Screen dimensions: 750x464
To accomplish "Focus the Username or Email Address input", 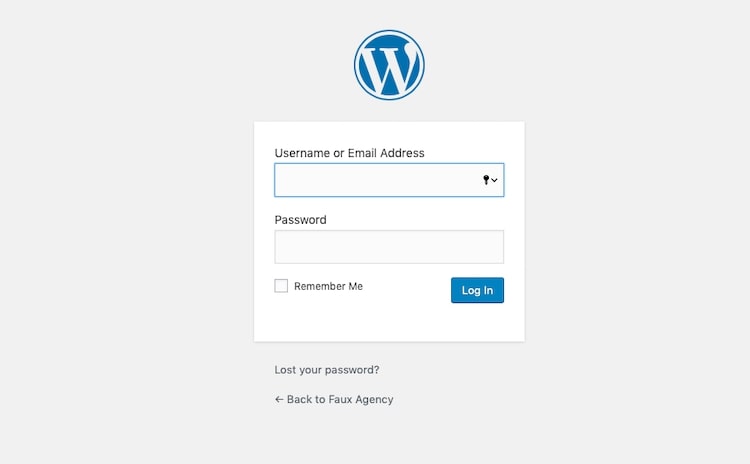I will click(389, 180).
